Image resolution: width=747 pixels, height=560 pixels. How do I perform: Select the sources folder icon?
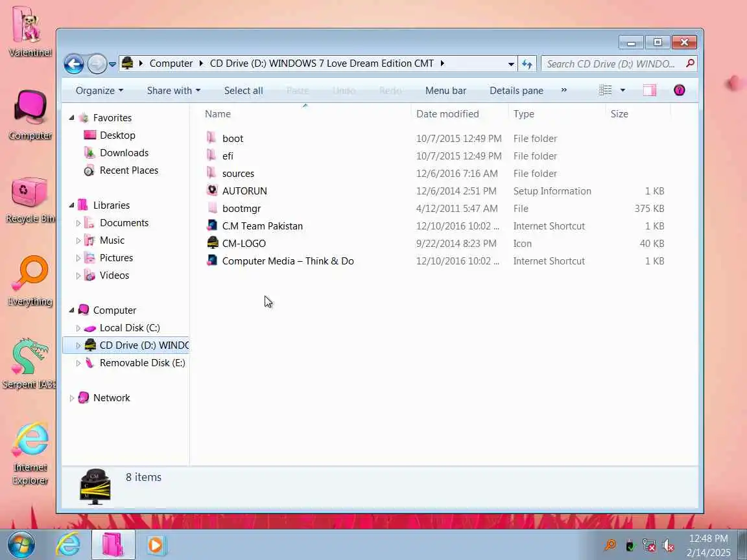212,173
